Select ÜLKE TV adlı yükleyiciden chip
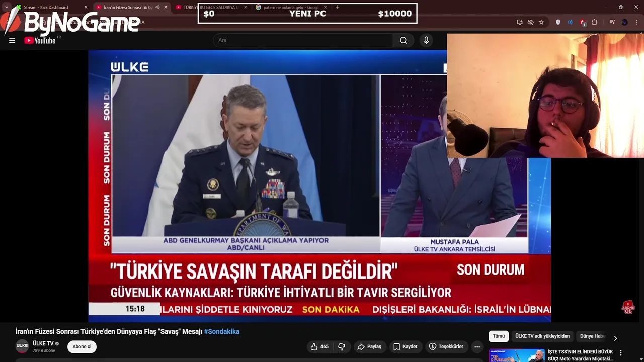The height and width of the screenshot is (362, 644). (542, 336)
